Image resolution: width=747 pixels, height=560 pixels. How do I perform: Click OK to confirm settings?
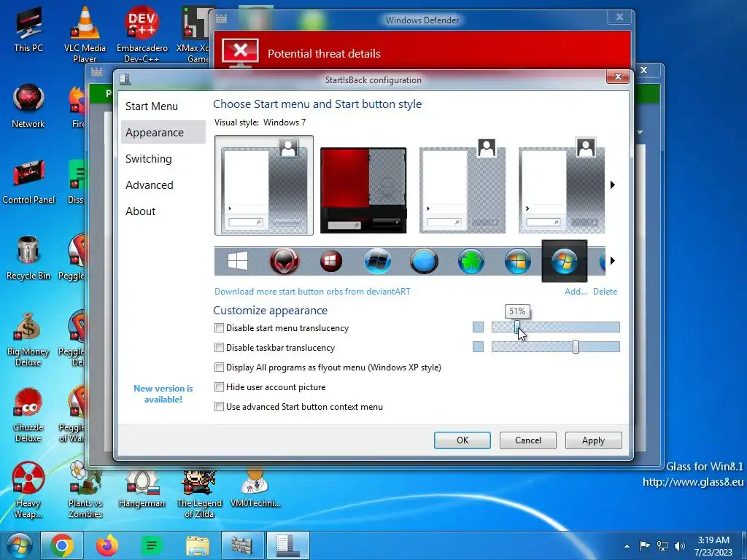pos(462,440)
